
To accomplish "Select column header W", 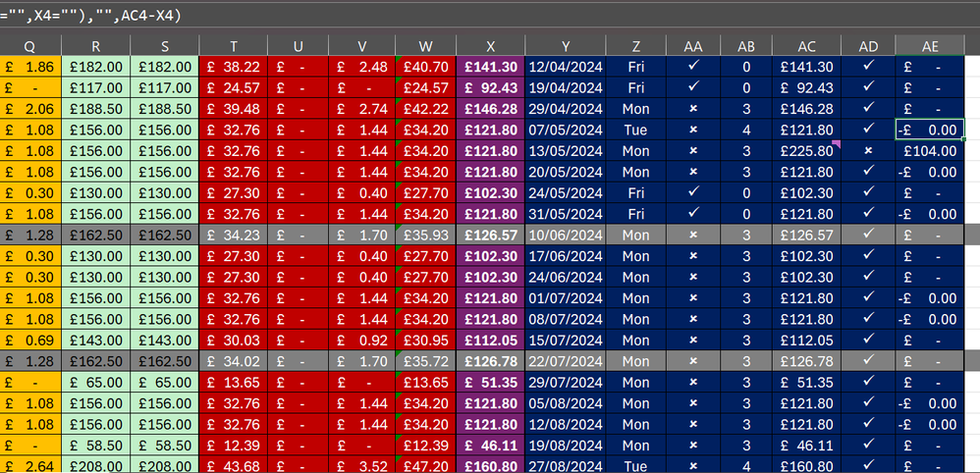I will 425,46.
